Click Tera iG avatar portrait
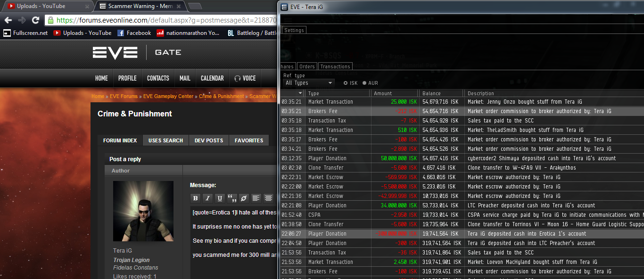 143,211
